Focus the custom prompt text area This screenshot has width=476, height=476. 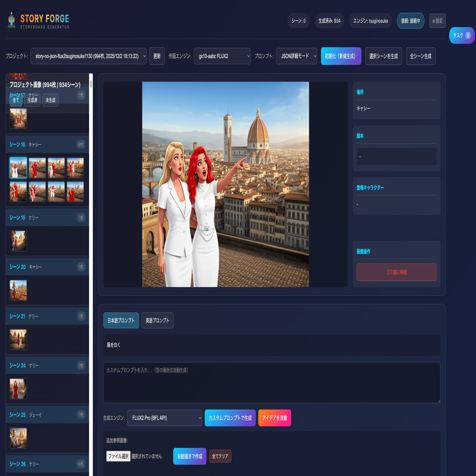coord(272,382)
